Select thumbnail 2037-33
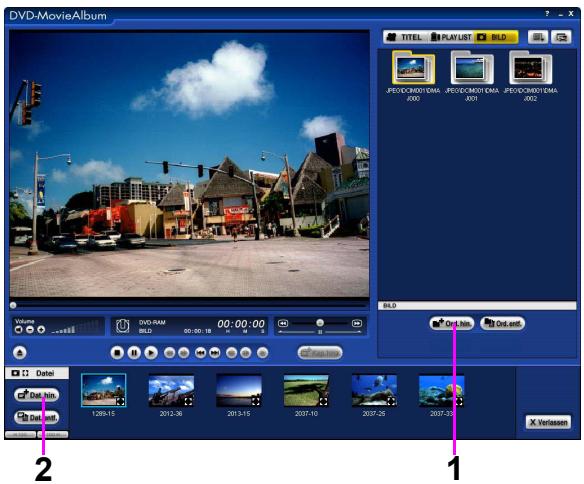 click(x=441, y=390)
